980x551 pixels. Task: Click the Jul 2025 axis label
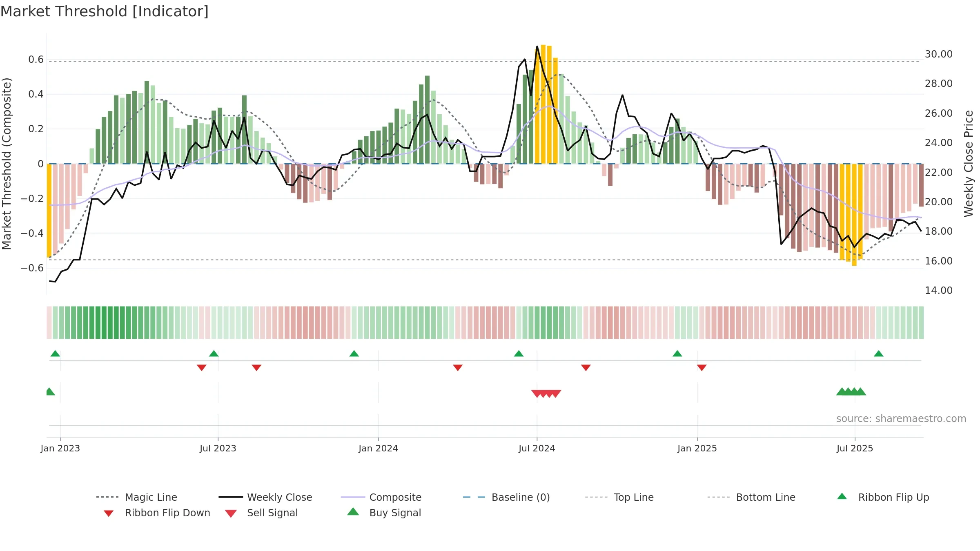click(x=855, y=448)
